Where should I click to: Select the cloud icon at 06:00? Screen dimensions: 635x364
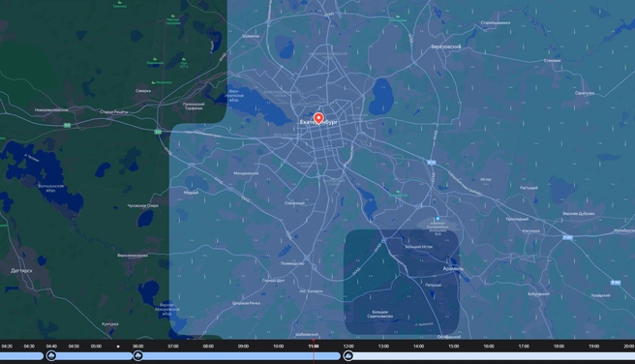click(x=138, y=356)
